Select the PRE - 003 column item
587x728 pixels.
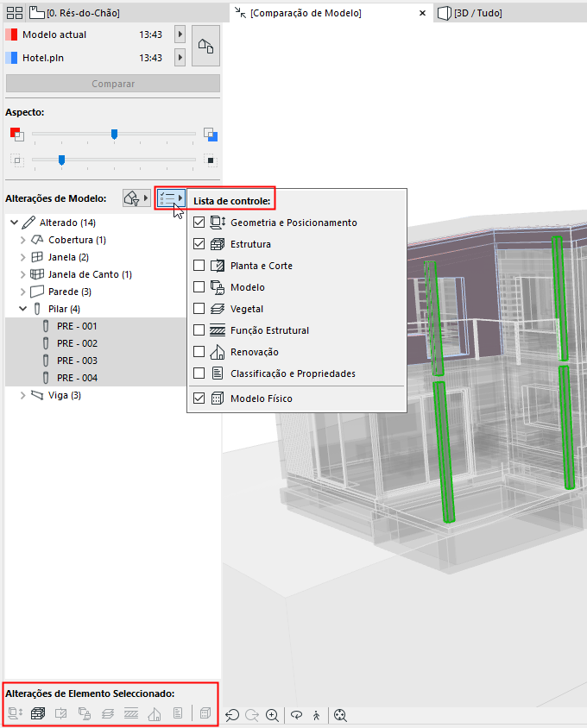(95, 361)
